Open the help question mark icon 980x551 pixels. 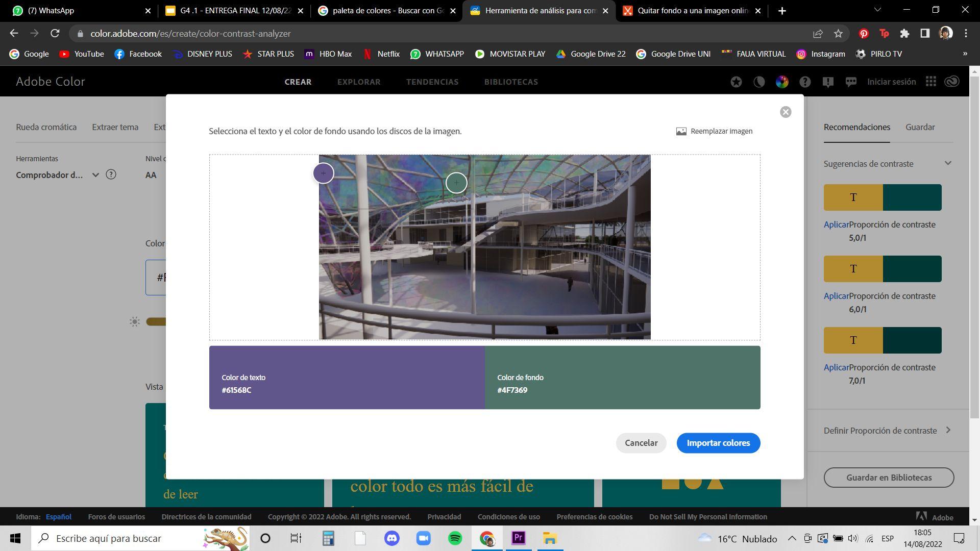click(x=805, y=82)
